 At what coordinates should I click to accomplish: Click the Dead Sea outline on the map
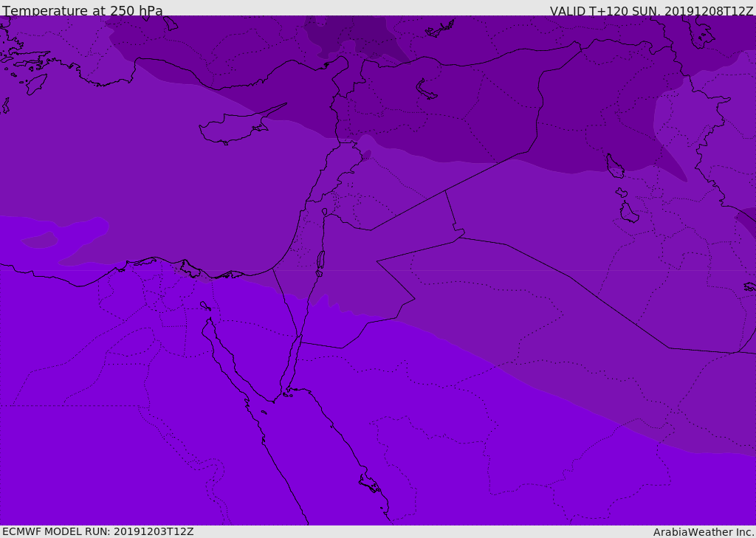coord(320,263)
